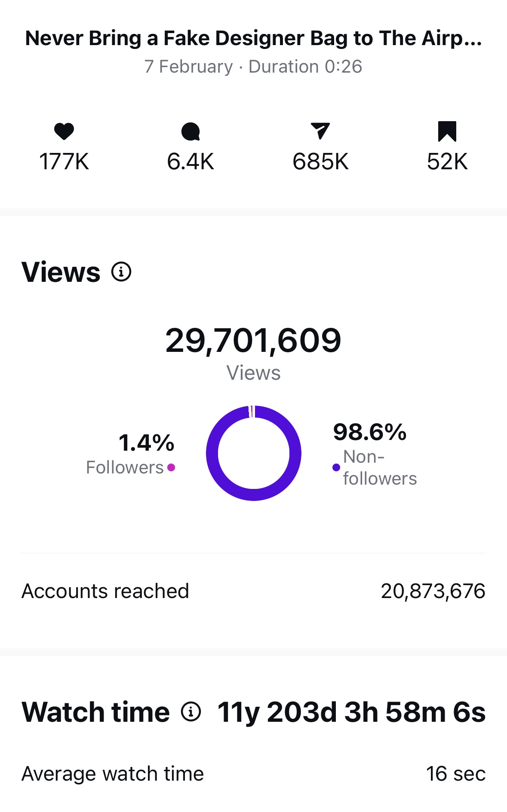This screenshot has height=812, width=507.
Task: Tap the pink Followers legend dot
Action: pos(171,467)
